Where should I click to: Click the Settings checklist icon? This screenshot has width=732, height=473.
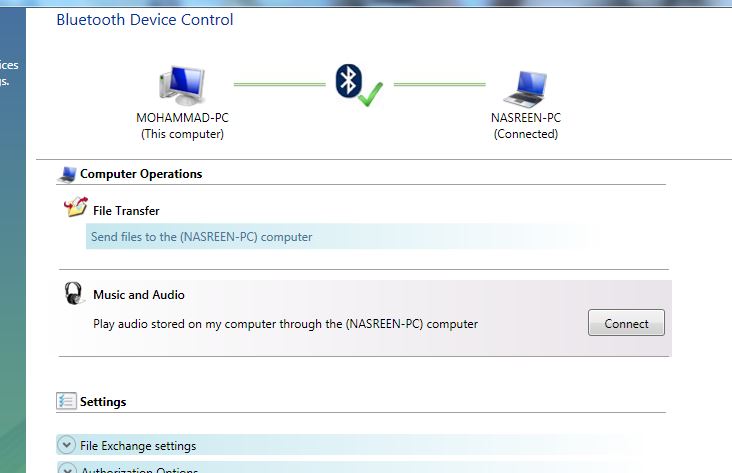coord(66,401)
